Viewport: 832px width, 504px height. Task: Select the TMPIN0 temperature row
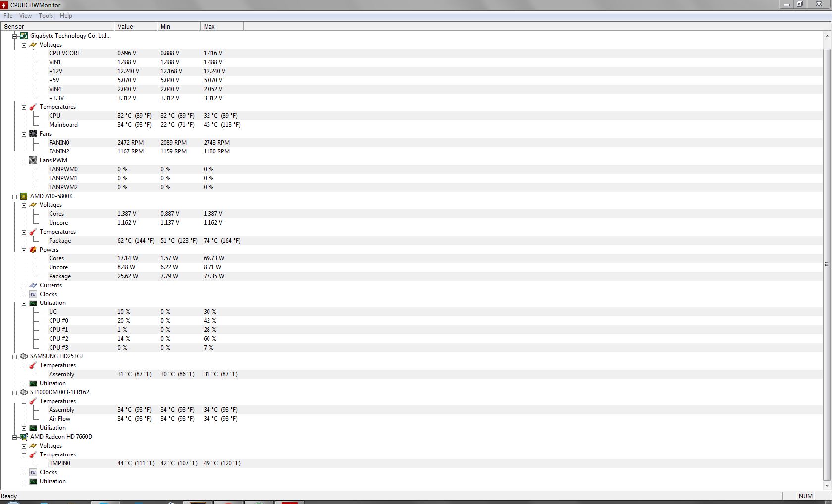coord(411,463)
